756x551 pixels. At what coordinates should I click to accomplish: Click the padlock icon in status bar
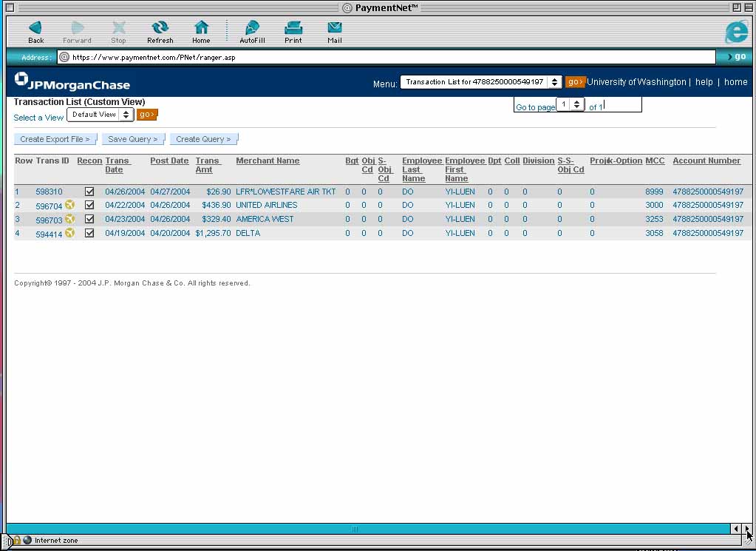17,541
